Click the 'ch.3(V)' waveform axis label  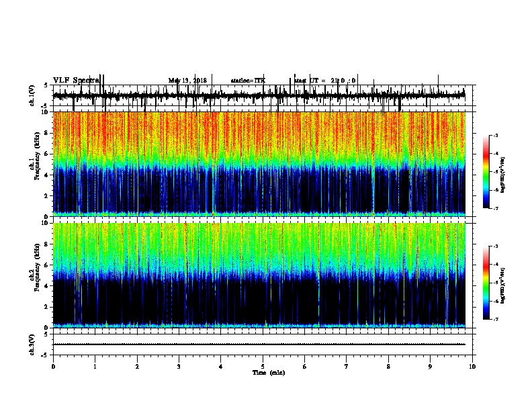(32, 345)
